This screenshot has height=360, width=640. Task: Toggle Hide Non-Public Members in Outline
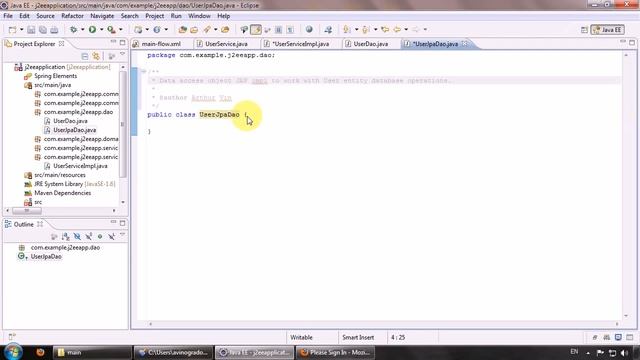coord(100,236)
